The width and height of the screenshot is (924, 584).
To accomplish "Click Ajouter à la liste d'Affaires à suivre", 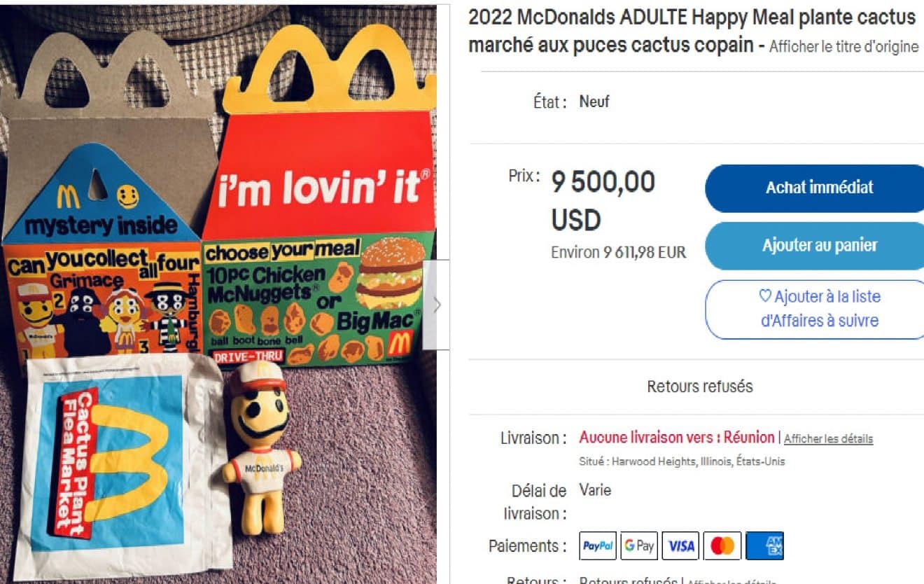I will (x=819, y=309).
